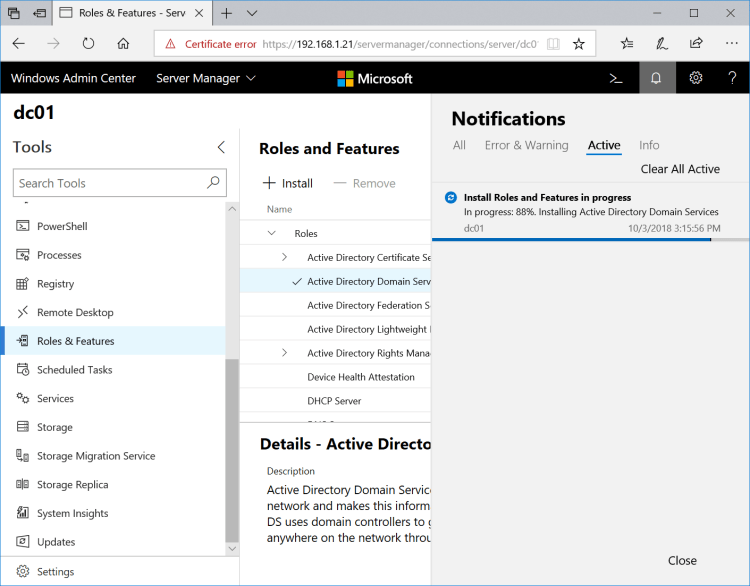This screenshot has height=586, width=750.
Task: Click Clear All Active link
Action: click(x=680, y=169)
